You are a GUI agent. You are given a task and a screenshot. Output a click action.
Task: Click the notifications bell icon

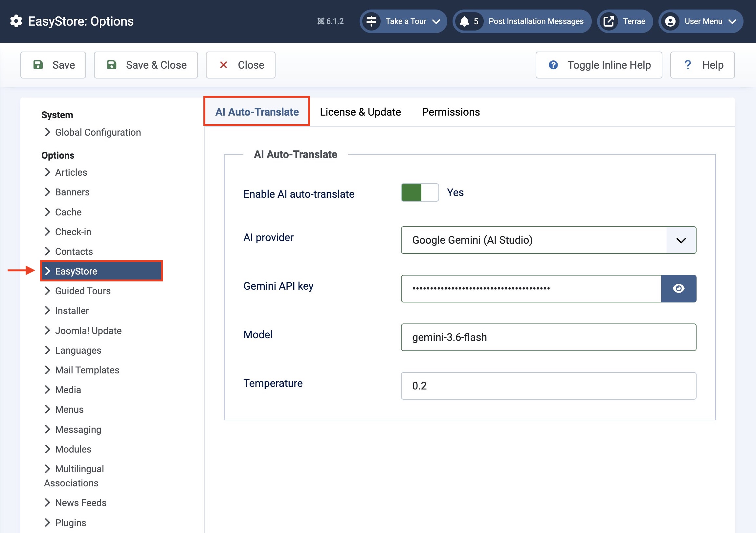point(464,21)
